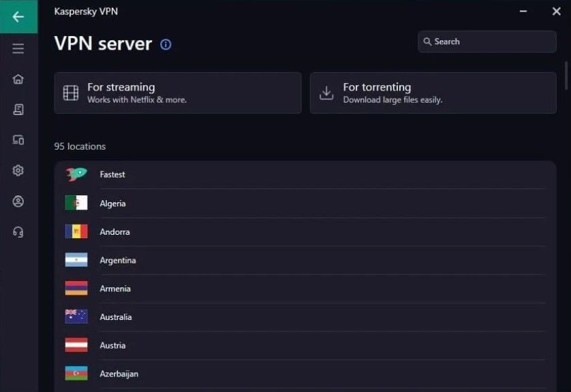The image size is (571, 392).
Task: Click the VPN server heading
Action: point(103,44)
